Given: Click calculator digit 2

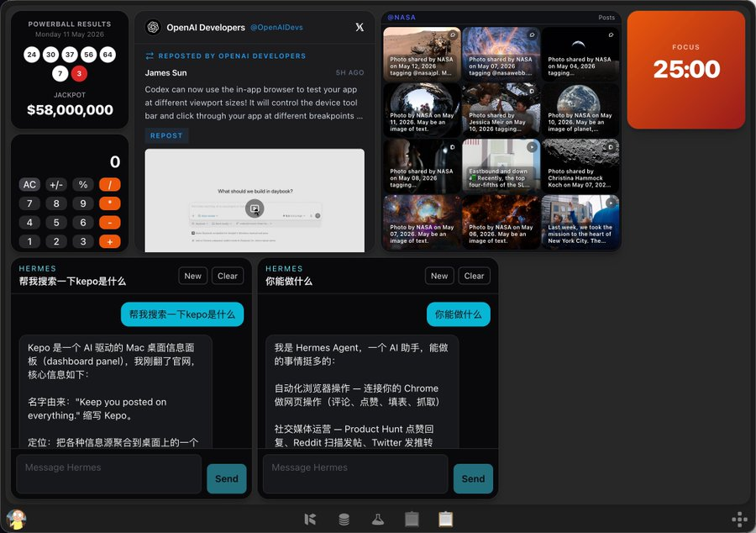Looking at the screenshot, I should click(56, 241).
